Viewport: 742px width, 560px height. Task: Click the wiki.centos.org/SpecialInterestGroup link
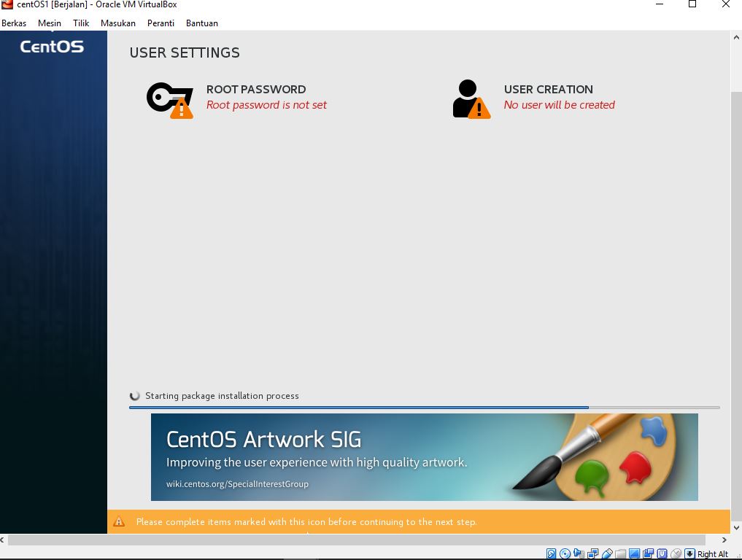237,484
